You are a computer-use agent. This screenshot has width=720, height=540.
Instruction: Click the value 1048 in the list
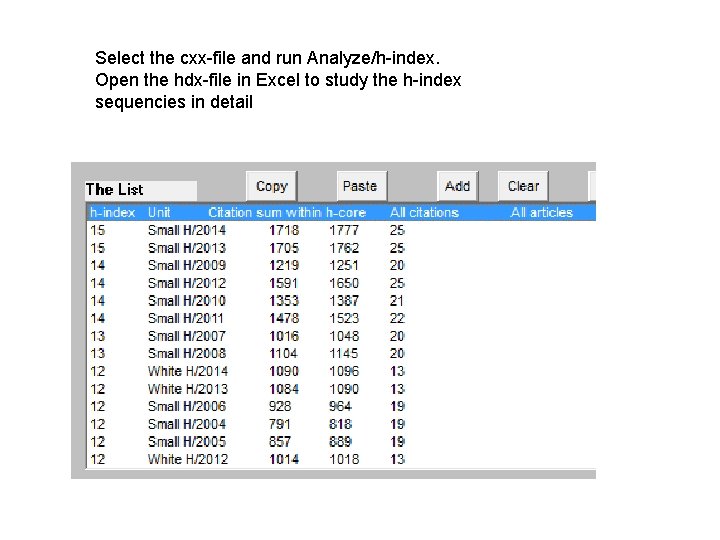[344, 336]
